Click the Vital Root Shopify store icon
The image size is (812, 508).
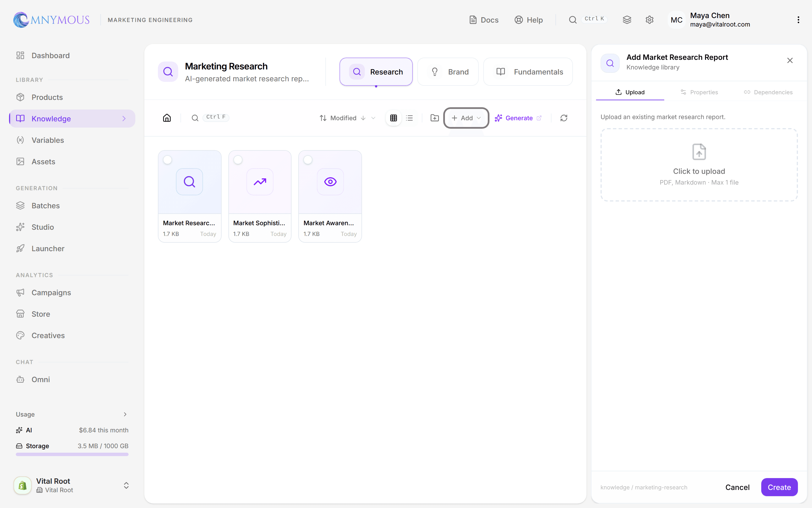click(x=23, y=485)
